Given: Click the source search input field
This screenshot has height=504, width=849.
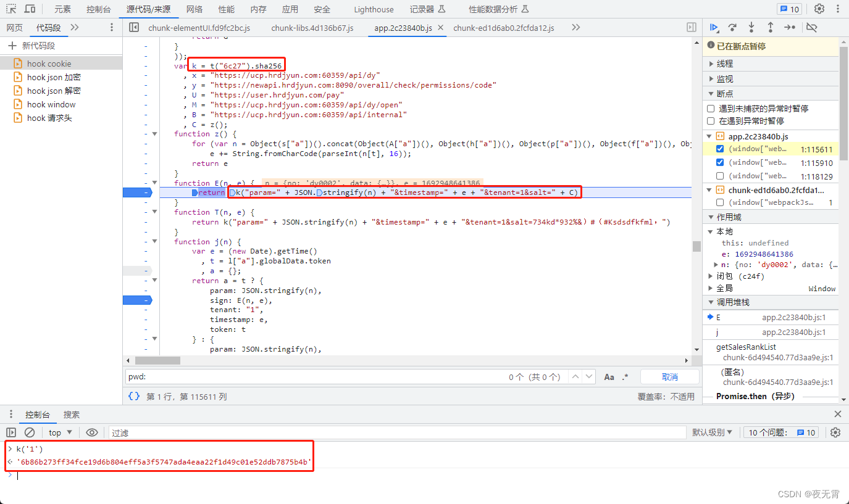Looking at the screenshot, I should 315,377.
